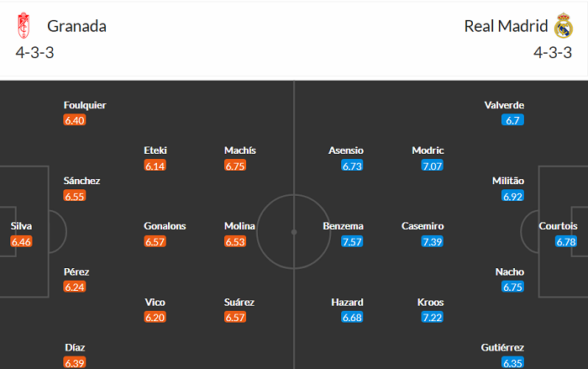Click Eteki's 6.14 rating badge
Screen dimensions: 588x369
[x=155, y=166]
